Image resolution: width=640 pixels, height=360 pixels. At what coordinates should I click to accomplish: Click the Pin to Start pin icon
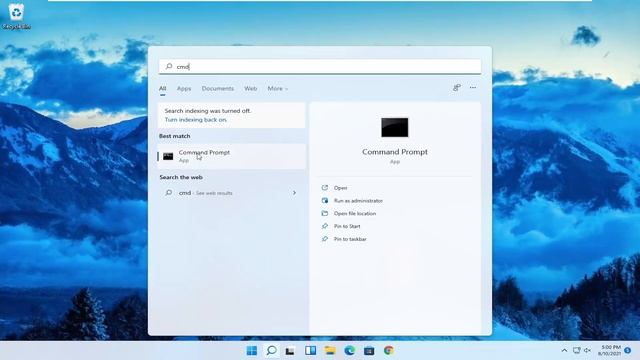tap(325, 226)
